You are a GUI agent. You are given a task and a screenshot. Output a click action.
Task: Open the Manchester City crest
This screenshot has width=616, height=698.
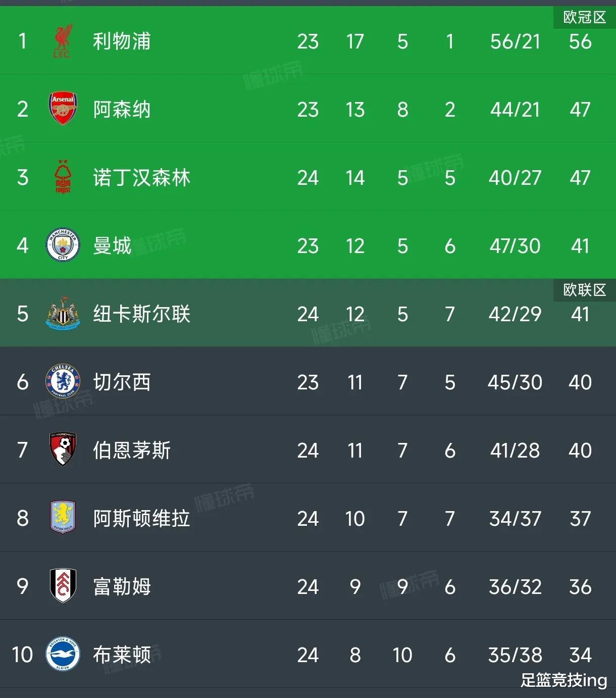(63, 245)
